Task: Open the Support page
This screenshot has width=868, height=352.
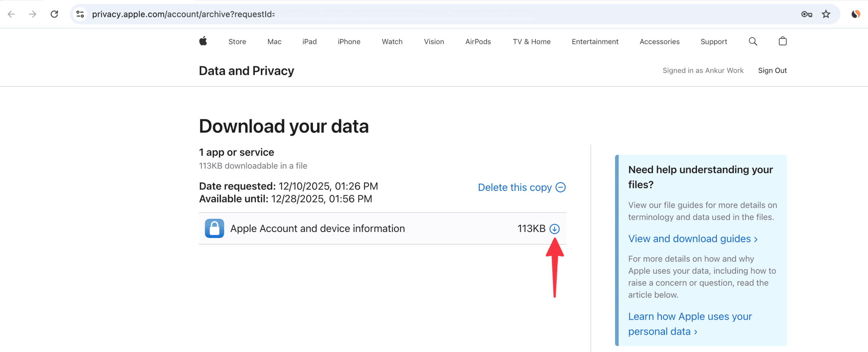Action: 713,41
